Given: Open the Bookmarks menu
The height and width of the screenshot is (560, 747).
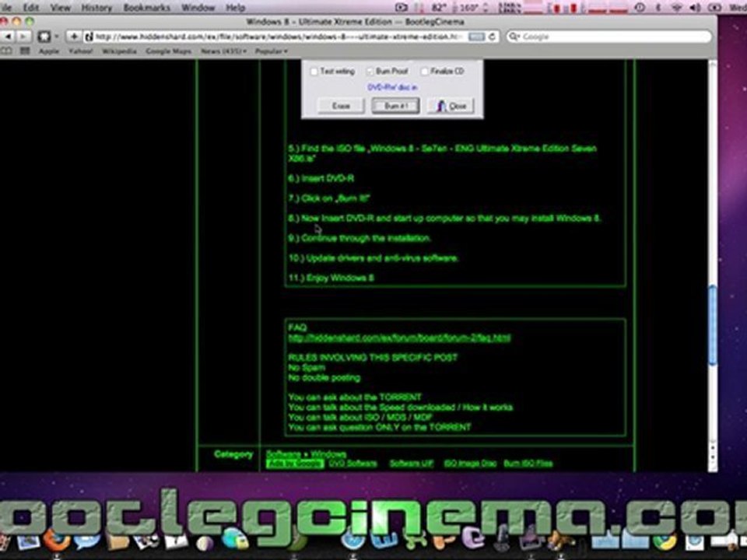Looking at the screenshot, I should [x=147, y=8].
